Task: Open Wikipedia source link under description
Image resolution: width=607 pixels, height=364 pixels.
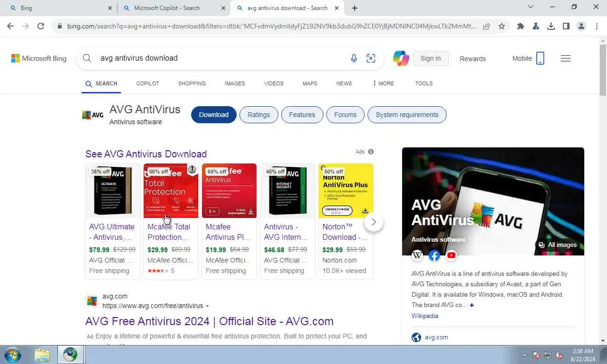Action: click(425, 316)
